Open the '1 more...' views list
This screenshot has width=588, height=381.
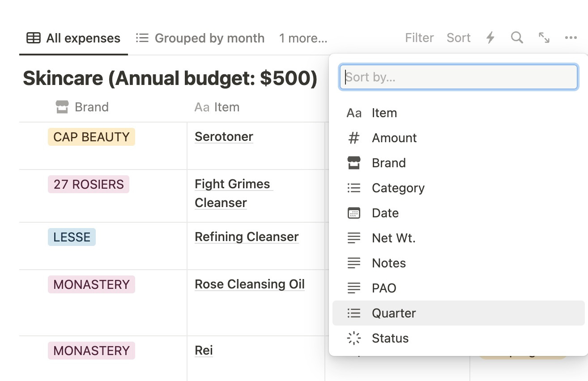[x=303, y=38]
